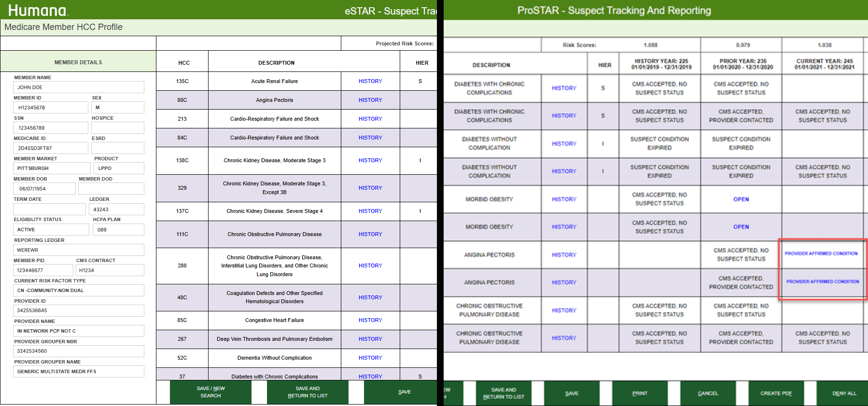Open HISTORY for Chronic Kidney Disease 138C
Viewport: 868px width, 406px height.
pyautogui.click(x=370, y=160)
